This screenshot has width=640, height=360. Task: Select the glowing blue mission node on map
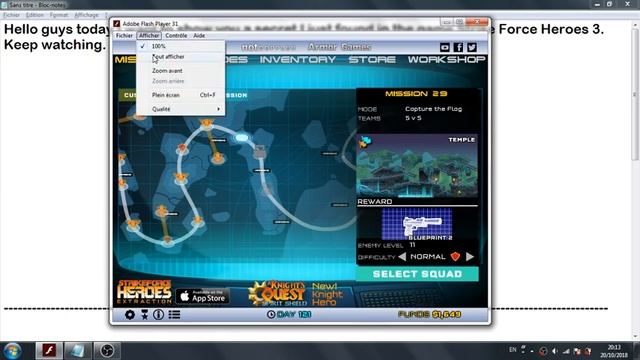coord(242,138)
